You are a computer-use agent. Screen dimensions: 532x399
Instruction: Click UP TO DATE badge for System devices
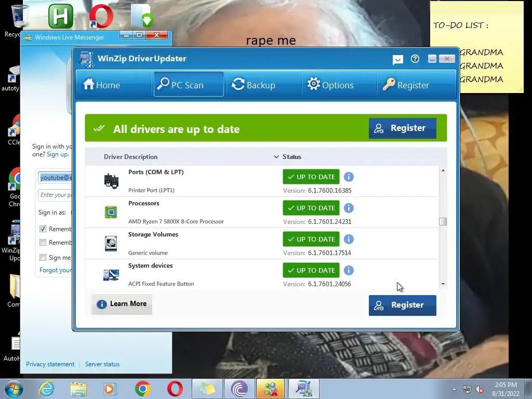(311, 270)
